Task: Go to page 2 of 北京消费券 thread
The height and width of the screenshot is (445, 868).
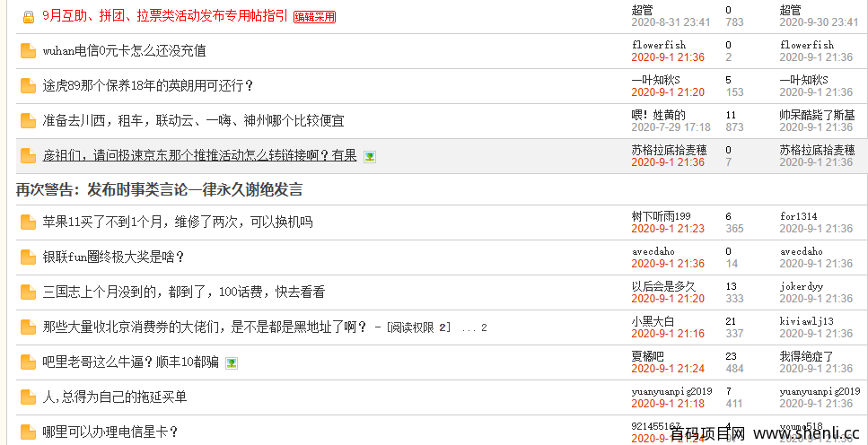Action: click(x=484, y=327)
